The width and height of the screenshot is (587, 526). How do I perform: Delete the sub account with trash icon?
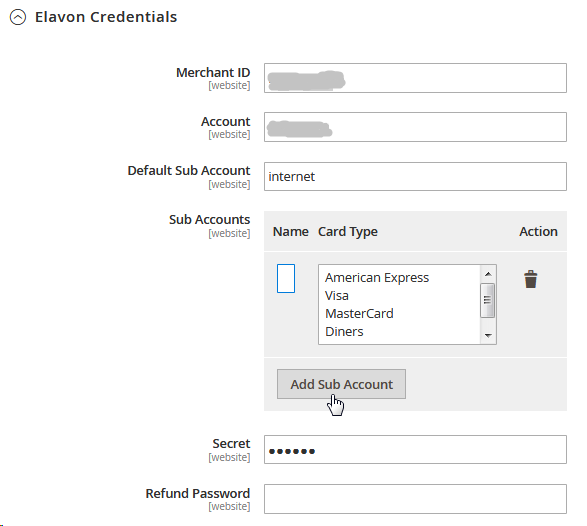530,279
